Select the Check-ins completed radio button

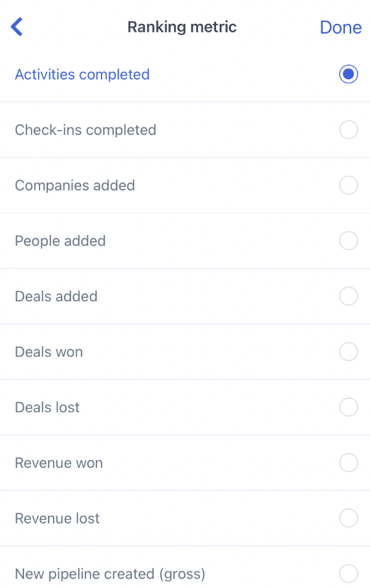pyautogui.click(x=348, y=130)
